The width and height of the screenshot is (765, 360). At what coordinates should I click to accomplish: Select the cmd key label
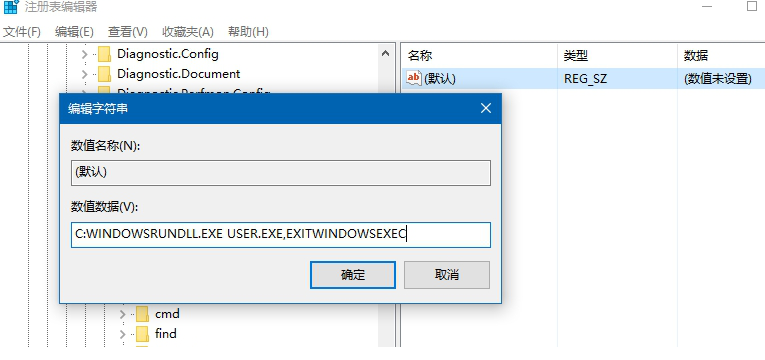[167, 314]
